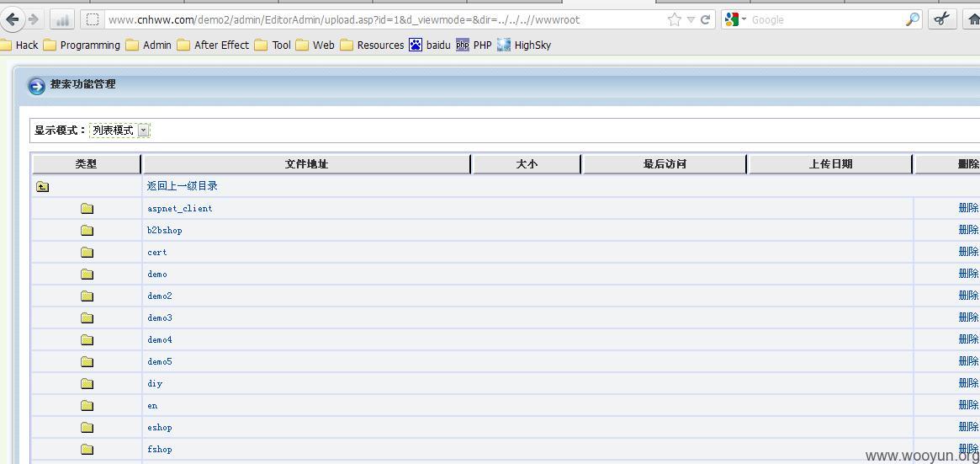
Task: Open the demo4 directory link
Action: pos(160,339)
